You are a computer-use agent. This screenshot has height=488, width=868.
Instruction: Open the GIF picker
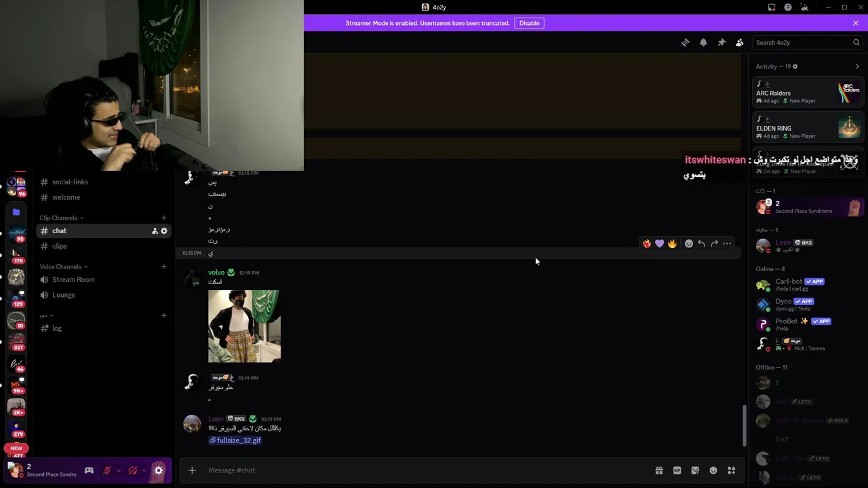coord(677,470)
